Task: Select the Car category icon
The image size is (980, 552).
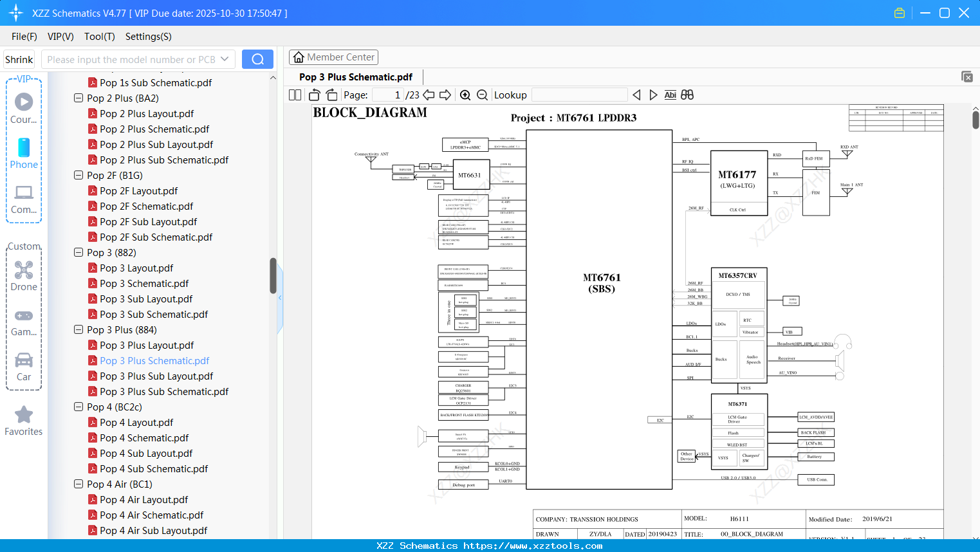Action: click(x=23, y=360)
